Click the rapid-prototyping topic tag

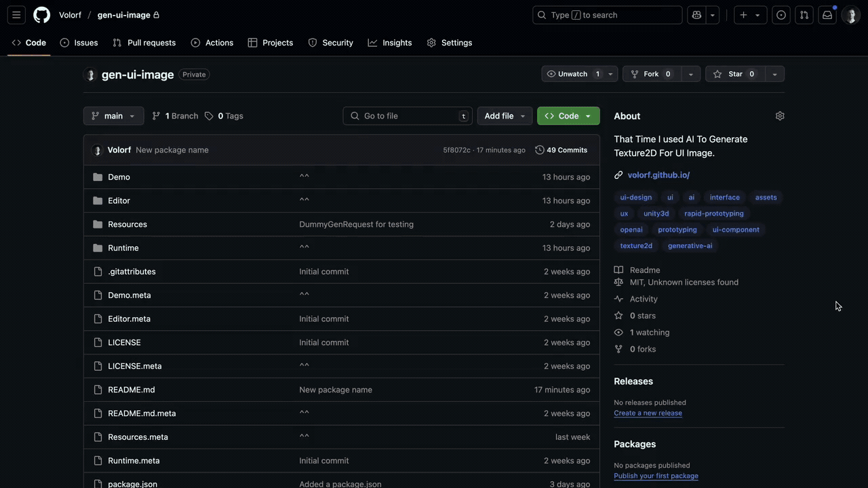click(714, 213)
